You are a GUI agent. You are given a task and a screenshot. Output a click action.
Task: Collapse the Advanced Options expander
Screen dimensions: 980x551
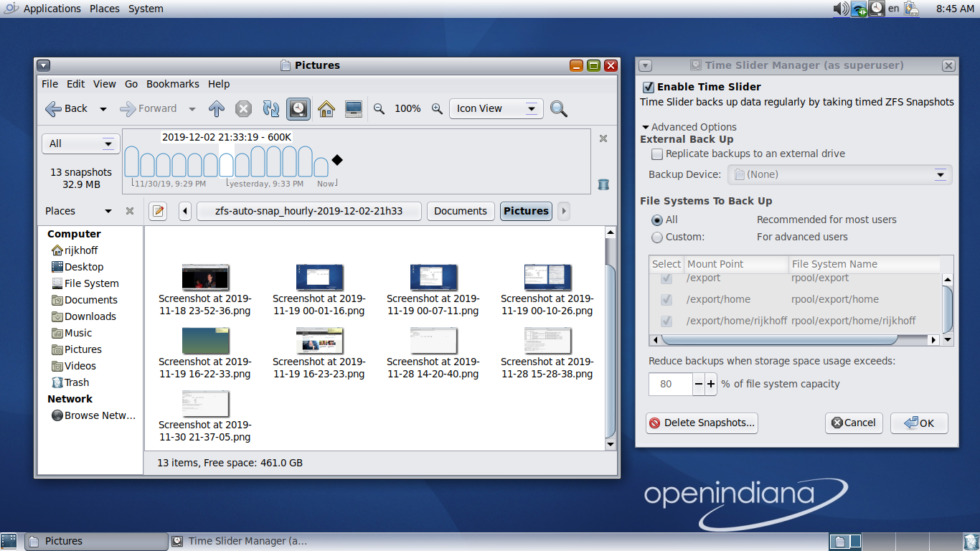click(646, 127)
